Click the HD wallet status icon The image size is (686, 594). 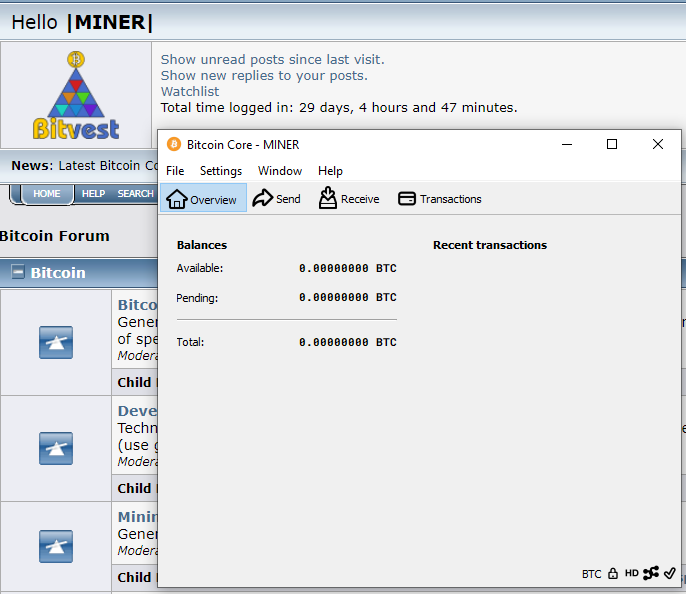click(631, 573)
